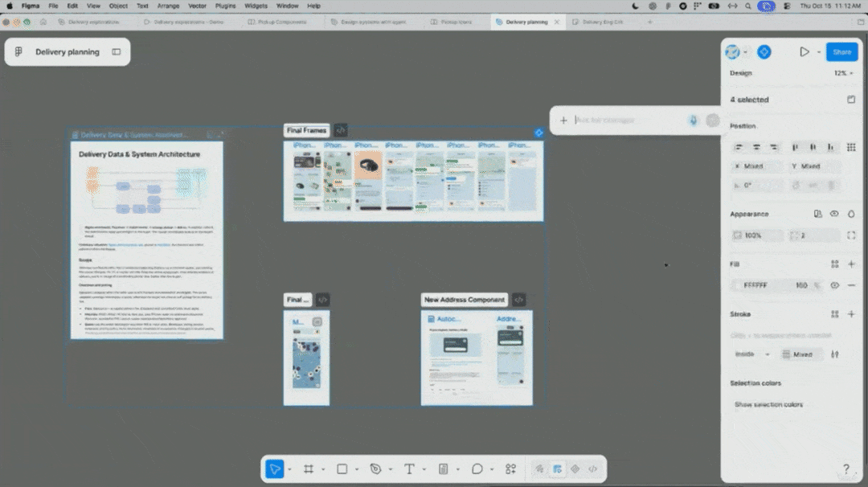Click Show selection colors
Viewport: 868px width, 487px height.
coord(768,404)
